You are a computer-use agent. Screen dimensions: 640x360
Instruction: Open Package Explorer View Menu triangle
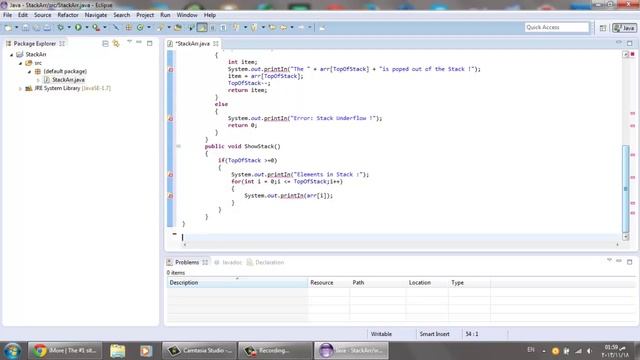[x=129, y=42]
